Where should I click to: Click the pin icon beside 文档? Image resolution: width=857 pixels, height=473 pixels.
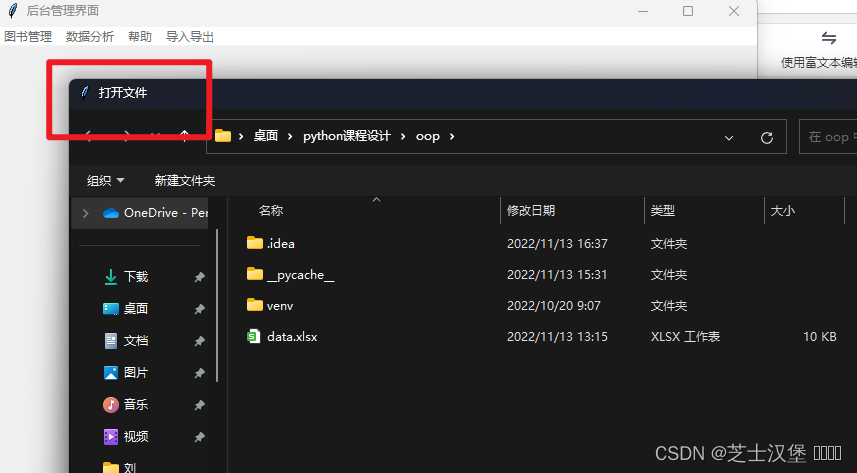coord(199,341)
